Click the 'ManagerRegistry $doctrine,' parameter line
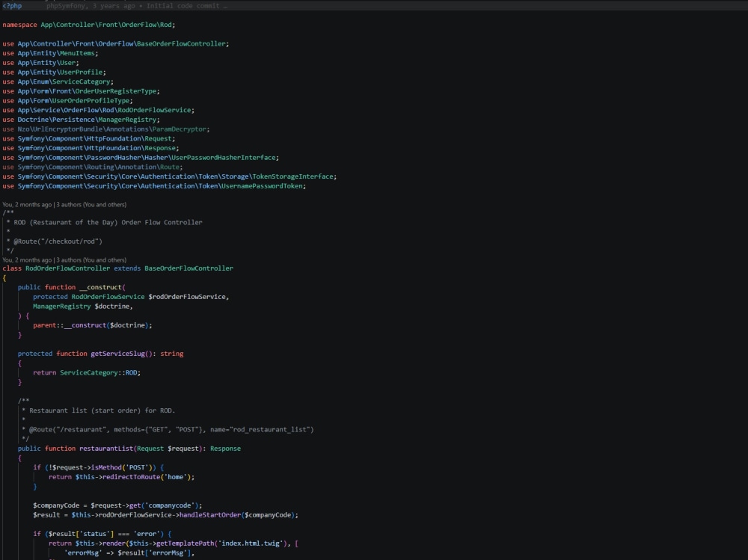Screen dimensions: 748x560 (x=83, y=307)
